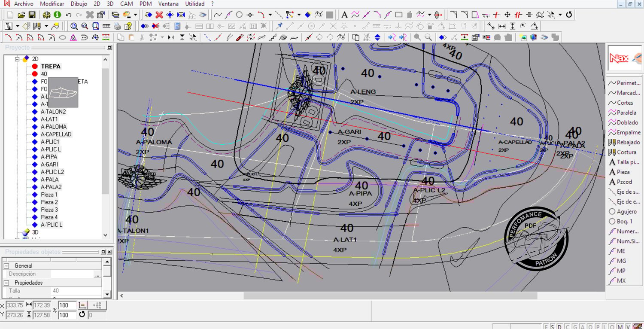The image size is (644, 329).
Task: Select the Text 'A' tool in toolbar
Action: click(x=344, y=15)
